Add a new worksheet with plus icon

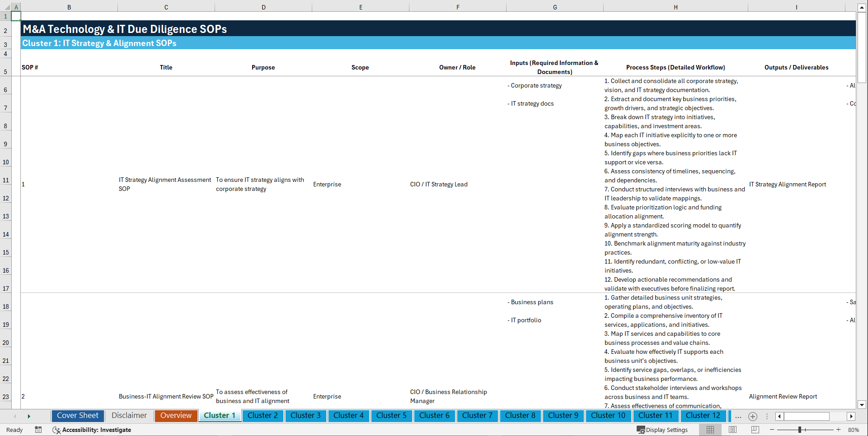[753, 416]
